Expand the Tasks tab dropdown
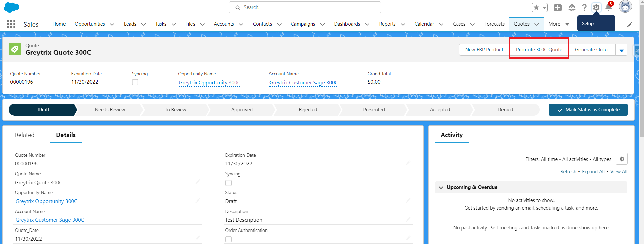The width and height of the screenshot is (644, 244). pyautogui.click(x=174, y=24)
